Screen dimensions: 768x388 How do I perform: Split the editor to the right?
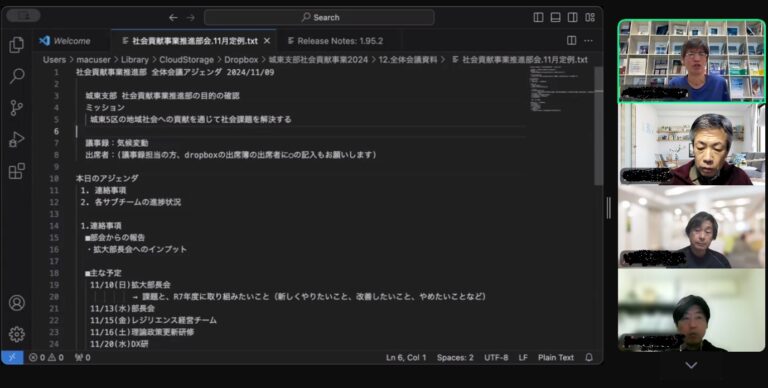coord(572,41)
